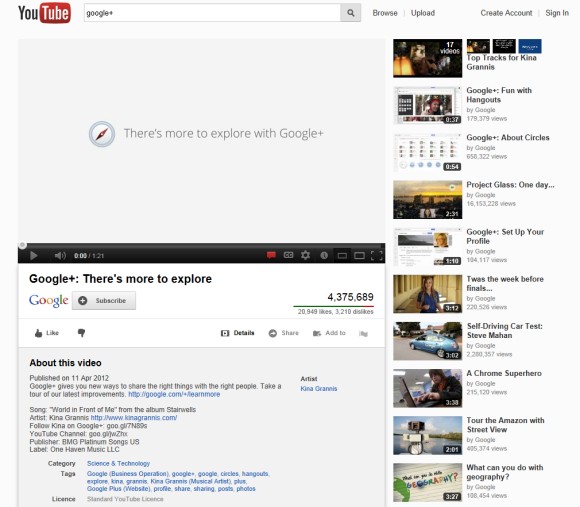Click the search magnifier button
The image size is (580, 507).
click(x=350, y=13)
